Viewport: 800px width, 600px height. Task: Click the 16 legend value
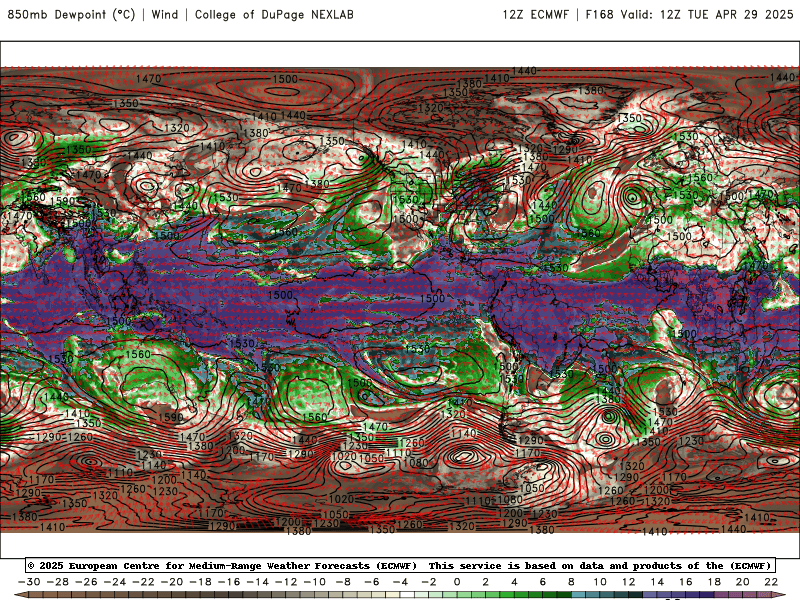tap(686, 582)
